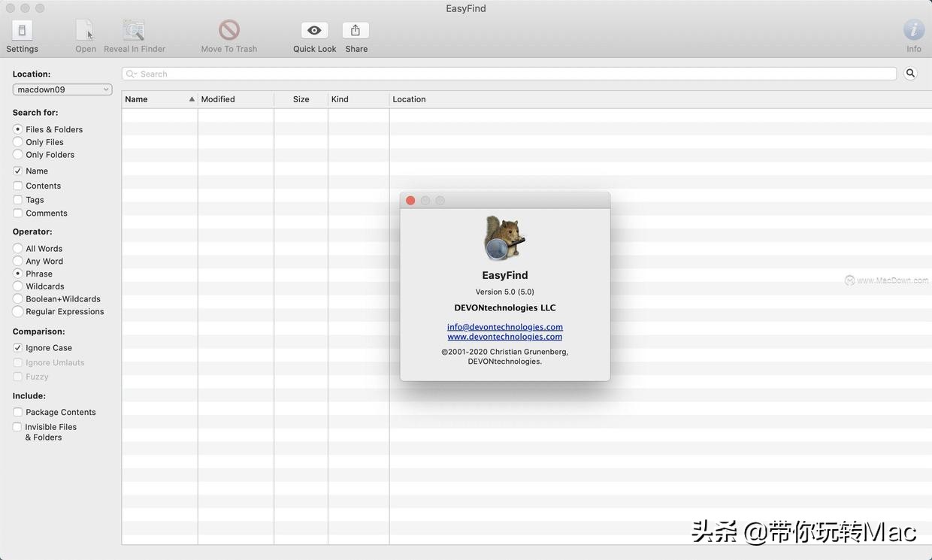Enable the Contents checkbox

(x=18, y=186)
